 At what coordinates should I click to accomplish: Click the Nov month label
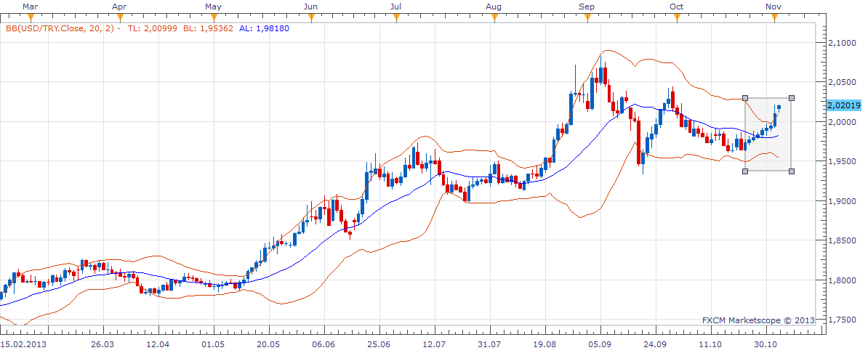[x=774, y=7]
